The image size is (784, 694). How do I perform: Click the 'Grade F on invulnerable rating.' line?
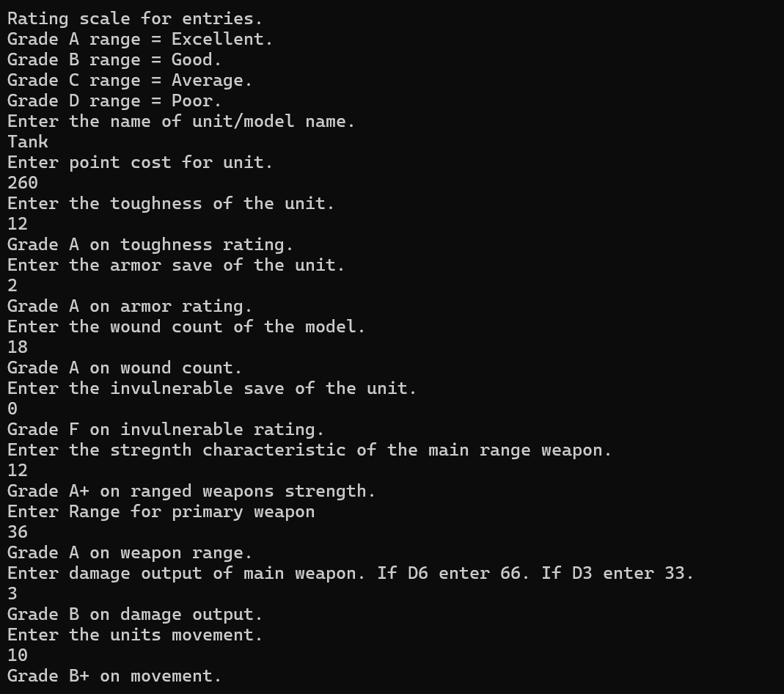click(166, 429)
